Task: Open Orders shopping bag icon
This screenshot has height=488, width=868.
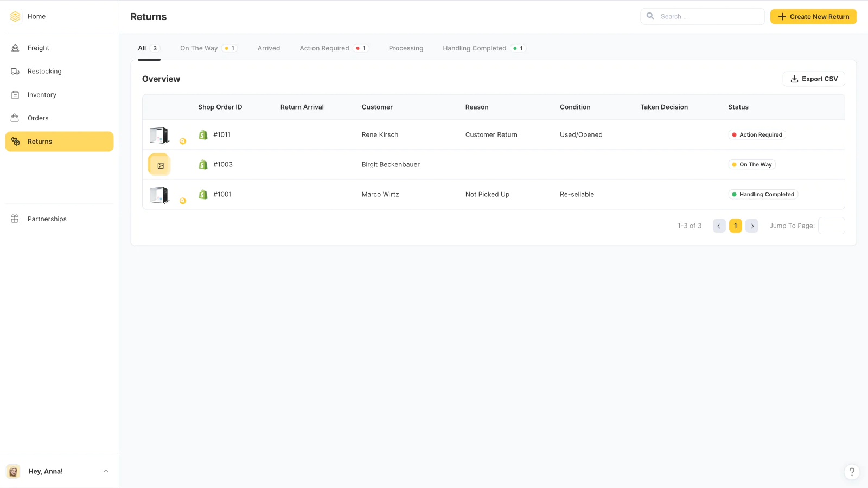Action: 15,118
